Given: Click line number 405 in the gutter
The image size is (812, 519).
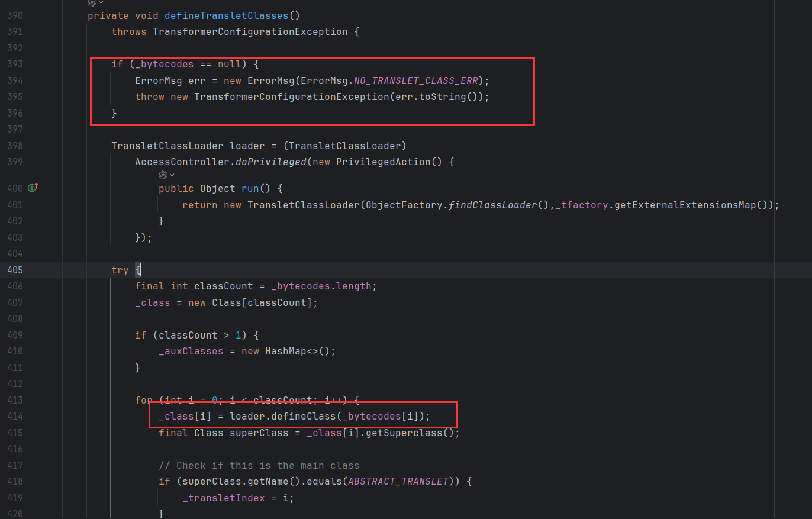Looking at the screenshot, I should [15, 270].
